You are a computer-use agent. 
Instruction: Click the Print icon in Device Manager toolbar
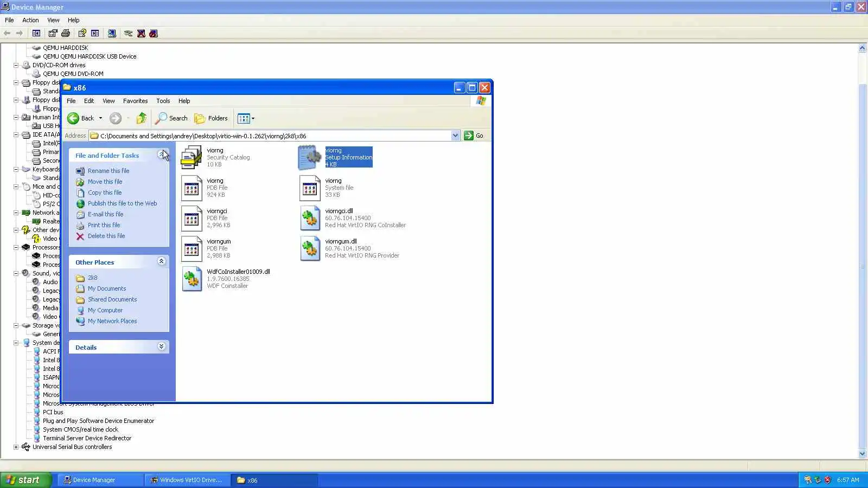coord(66,33)
